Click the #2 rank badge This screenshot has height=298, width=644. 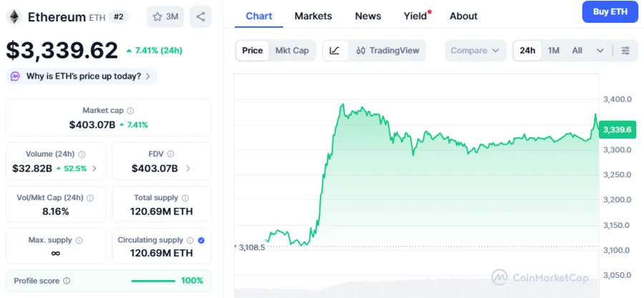[119, 17]
